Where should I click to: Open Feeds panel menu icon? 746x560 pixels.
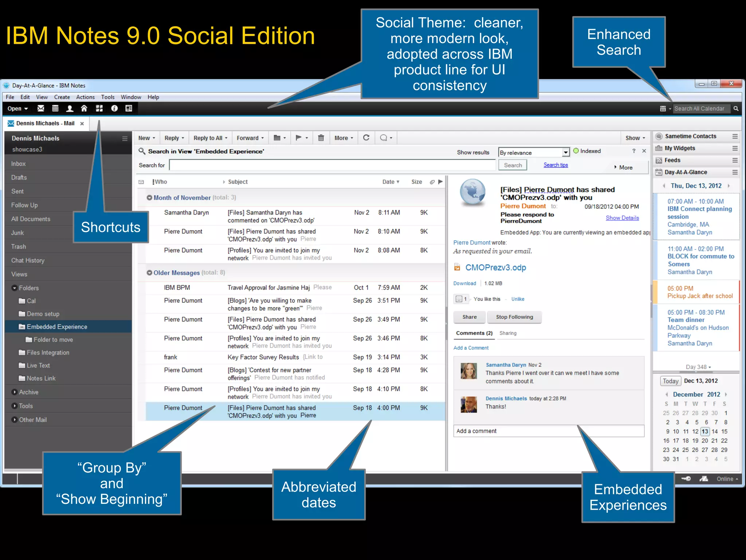point(735,160)
